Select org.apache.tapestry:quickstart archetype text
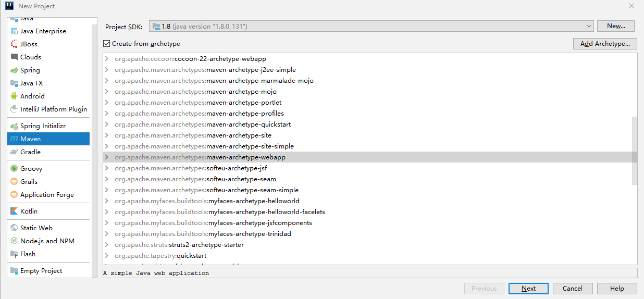Viewport: 644px width, 299px height. [x=160, y=256]
